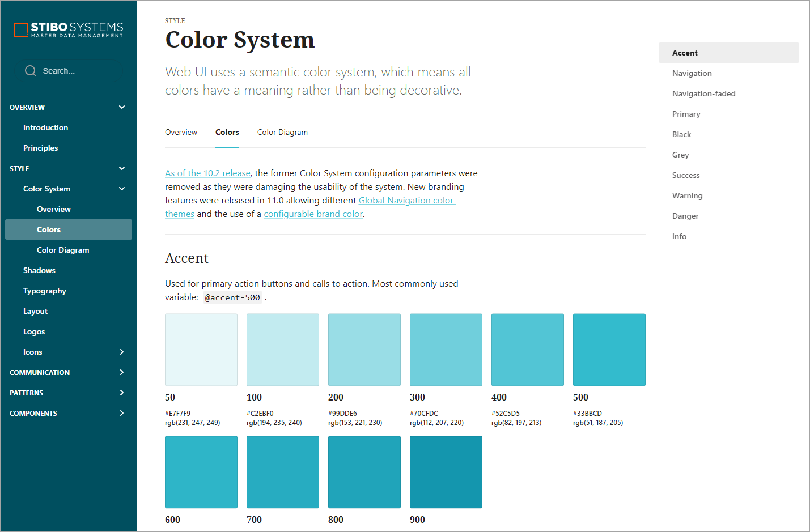Screen dimensions: 810x532
Task: Follow the configurable brand color link
Action: [x=313, y=214]
